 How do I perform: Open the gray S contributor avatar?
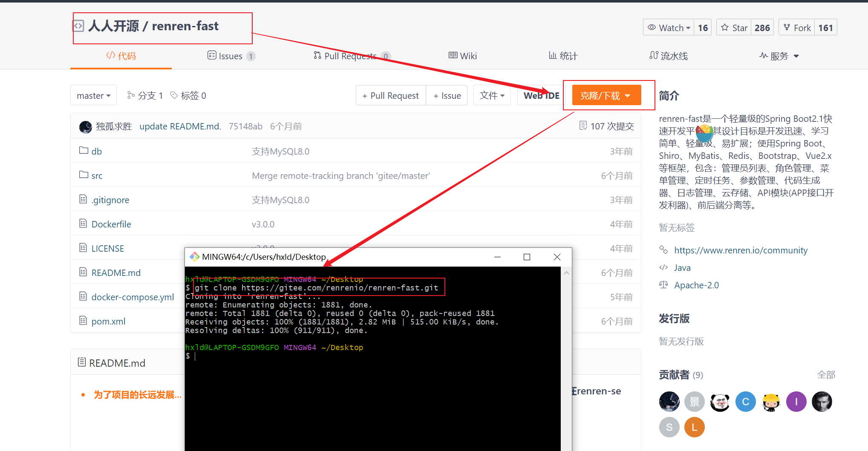(x=669, y=427)
